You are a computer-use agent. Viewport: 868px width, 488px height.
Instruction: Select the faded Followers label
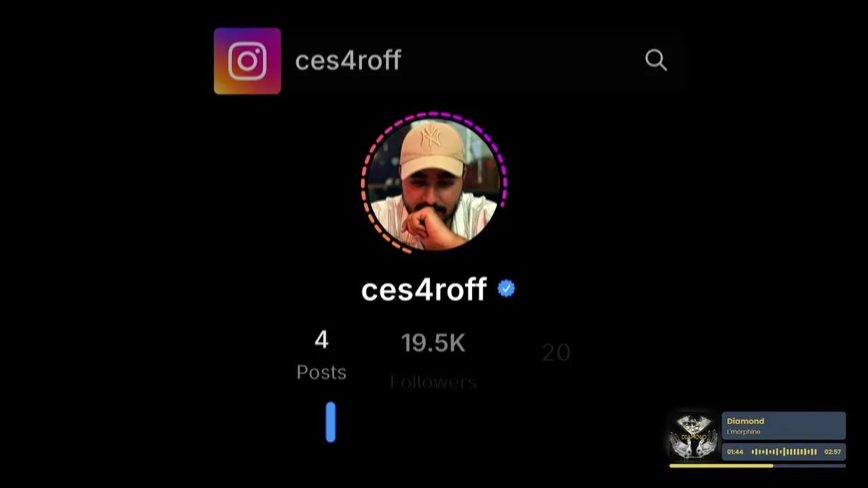pyautogui.click(x=433, y=382)
